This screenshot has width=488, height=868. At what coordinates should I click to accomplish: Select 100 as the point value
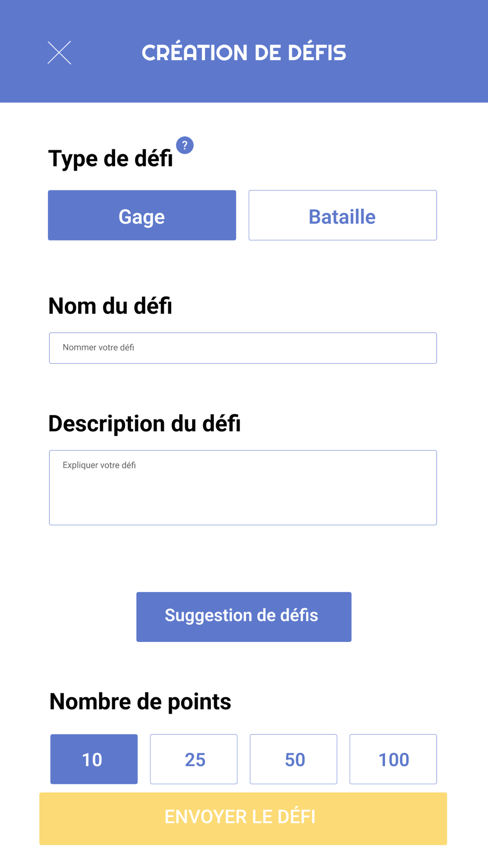tap(393, 759)
